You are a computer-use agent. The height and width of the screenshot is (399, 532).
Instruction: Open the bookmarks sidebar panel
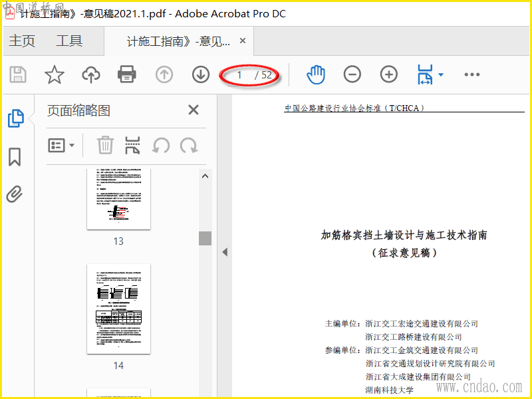tap(15, 157)
